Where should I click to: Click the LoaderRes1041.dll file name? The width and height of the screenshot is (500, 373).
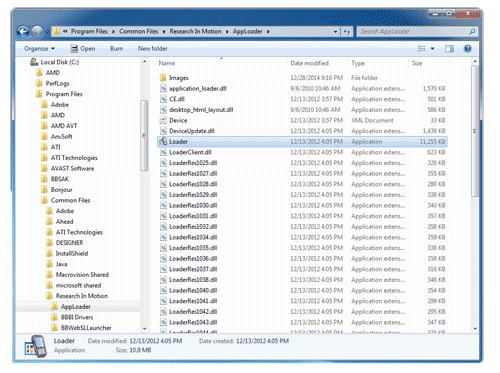point(193,301)
